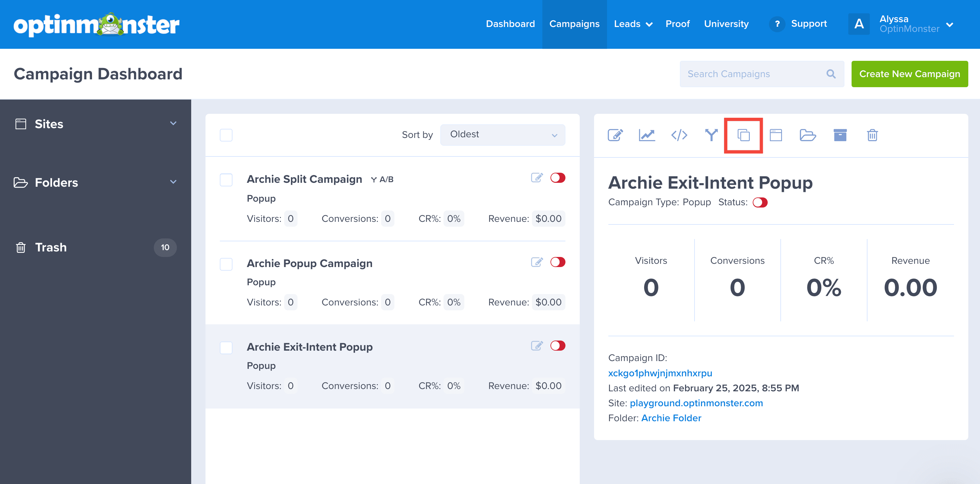
Task: Click the trash delete icon in toolbar
Action: tap(872, 135)
